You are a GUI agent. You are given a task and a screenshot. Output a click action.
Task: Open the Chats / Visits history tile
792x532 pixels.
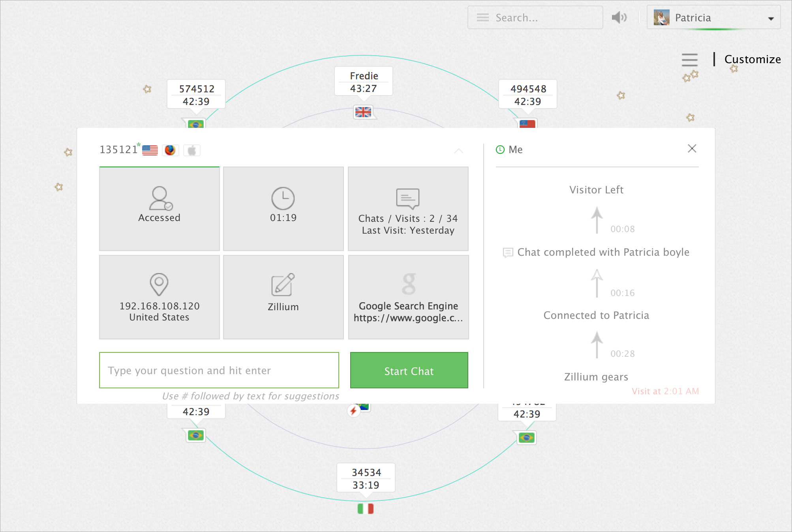point(408,208)
